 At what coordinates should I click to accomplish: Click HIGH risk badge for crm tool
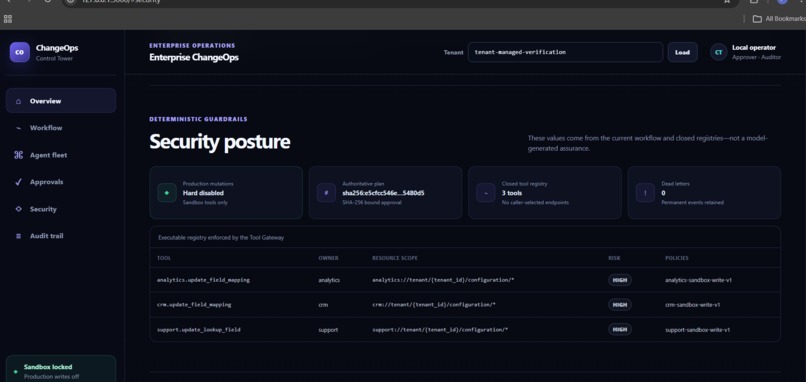coord(619,305)
